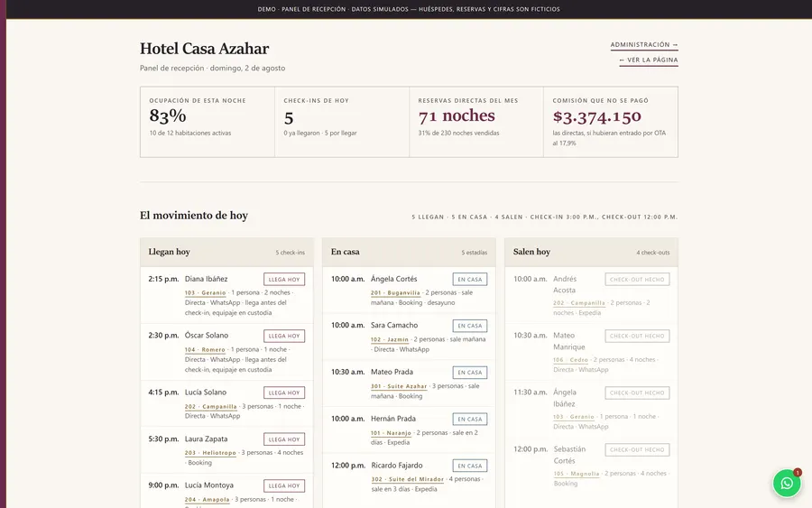This screenshot has width=812, height=508.
Task: Open room link 302 · Suite del Mirador
Action: (408, 479)
